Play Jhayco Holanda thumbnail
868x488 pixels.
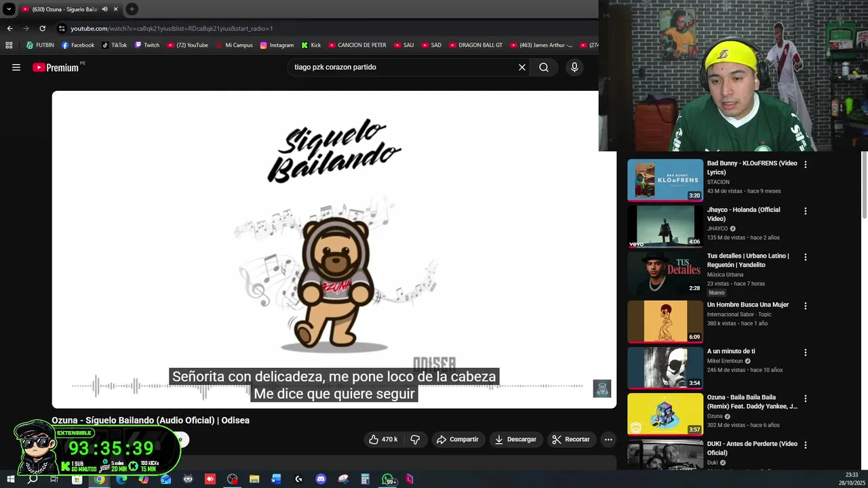click(x=665, y=226)
